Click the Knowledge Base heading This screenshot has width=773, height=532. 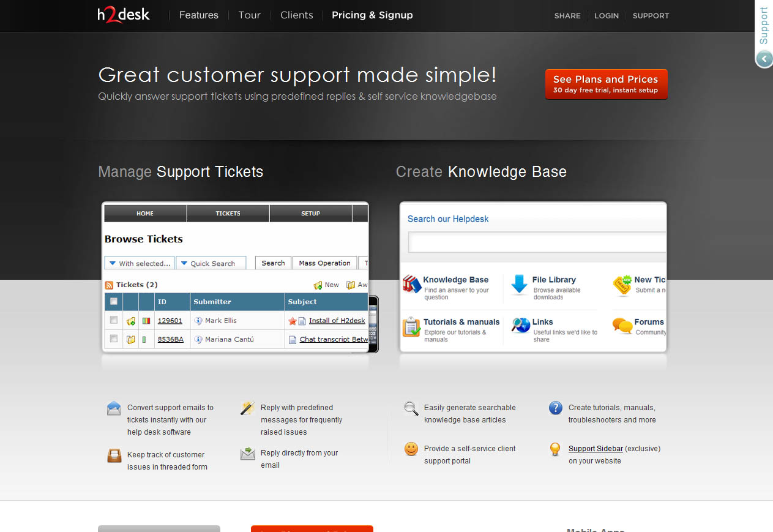[x=456, y=280]
